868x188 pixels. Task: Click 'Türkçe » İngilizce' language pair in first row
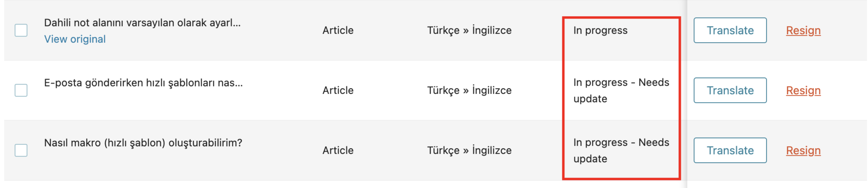[469, 30]
